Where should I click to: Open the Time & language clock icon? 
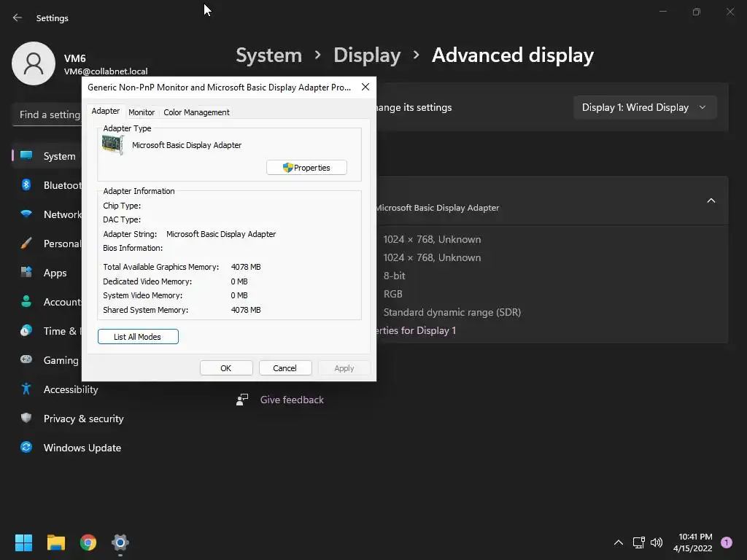pos(26,330)
